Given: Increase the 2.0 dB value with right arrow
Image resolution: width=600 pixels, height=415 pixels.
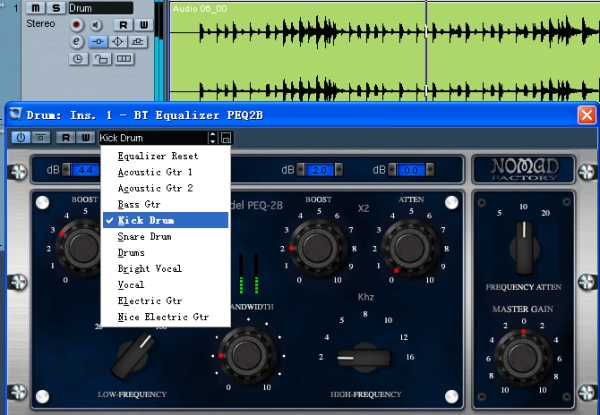Looking at the screenshot, I should pos(339,170).
